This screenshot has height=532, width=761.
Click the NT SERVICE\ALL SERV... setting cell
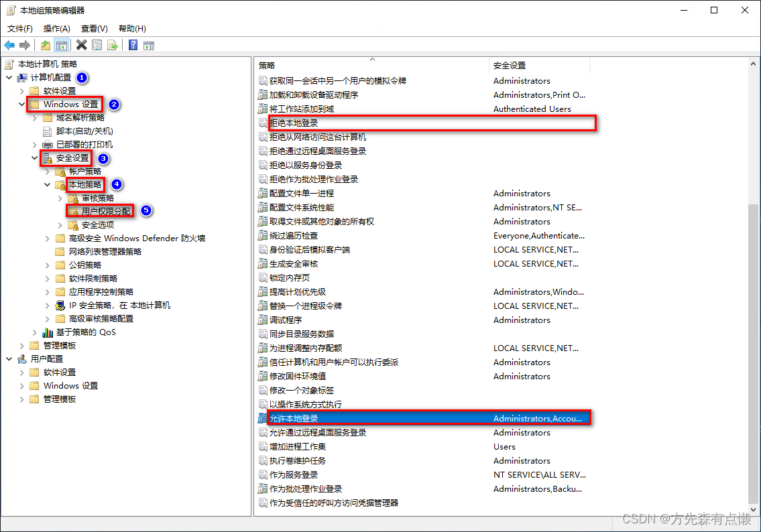[540, 475]
